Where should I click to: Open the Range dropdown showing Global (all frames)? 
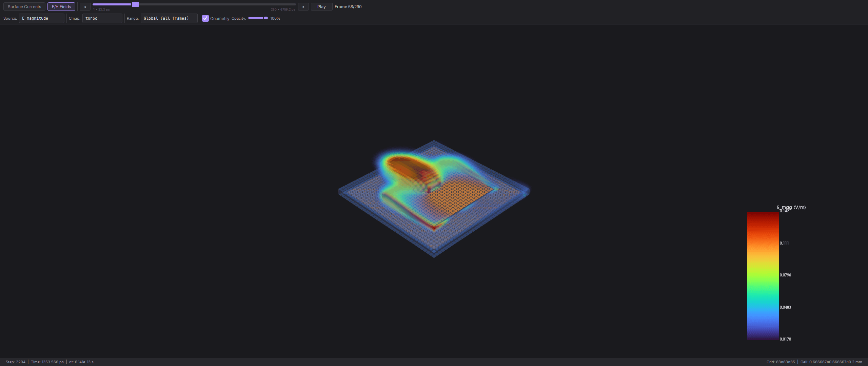pyautogui.click(x=169, y=18)
